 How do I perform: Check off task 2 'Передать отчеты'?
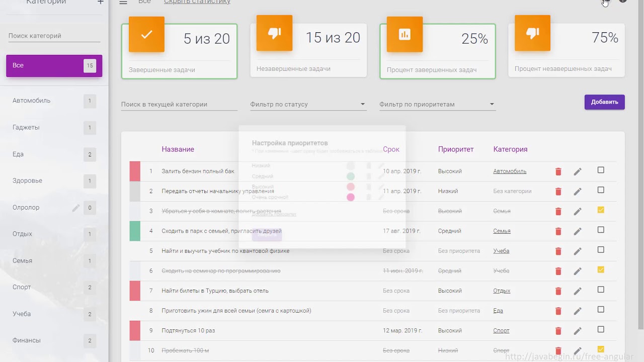coord(601,190)
